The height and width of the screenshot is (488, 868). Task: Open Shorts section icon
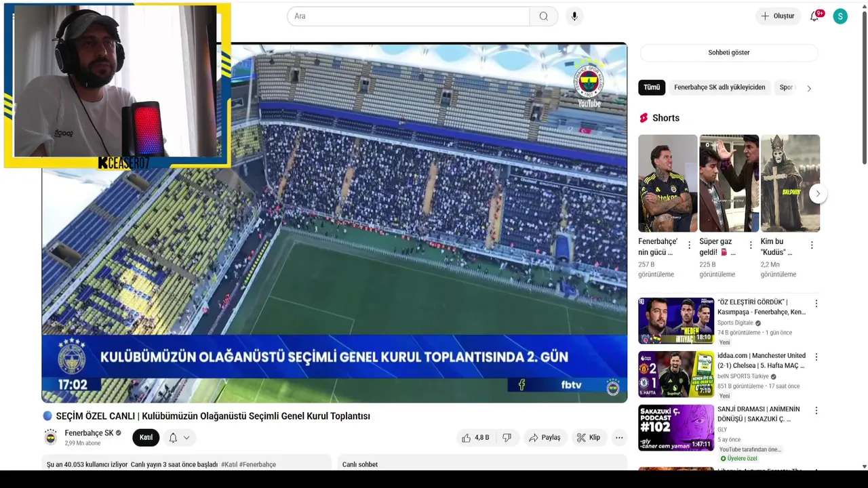coord(644,118)
